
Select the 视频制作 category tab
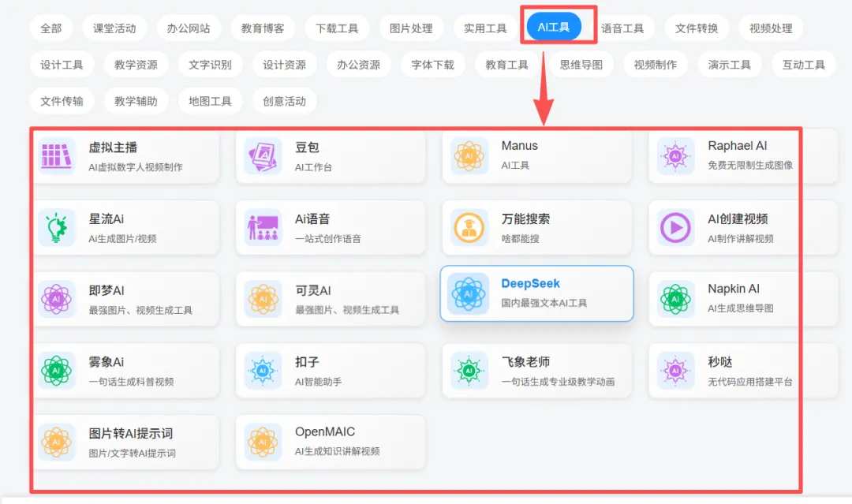656,65
